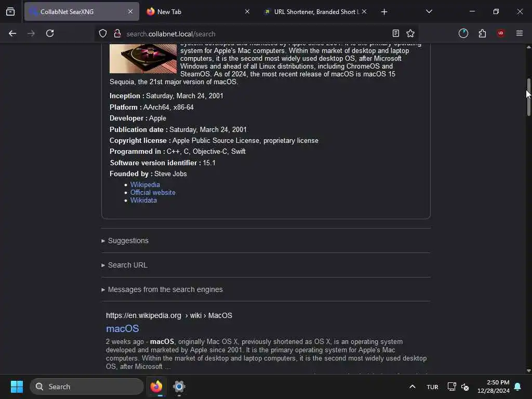The image size is (532, 399).
Task: Close the New Tab tab
Action: (x=247, y=12)
